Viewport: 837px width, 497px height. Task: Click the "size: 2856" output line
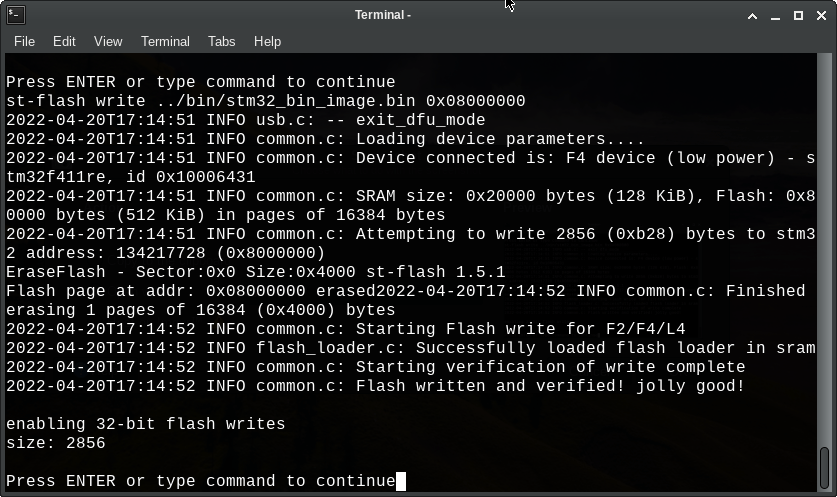[56, 443]
